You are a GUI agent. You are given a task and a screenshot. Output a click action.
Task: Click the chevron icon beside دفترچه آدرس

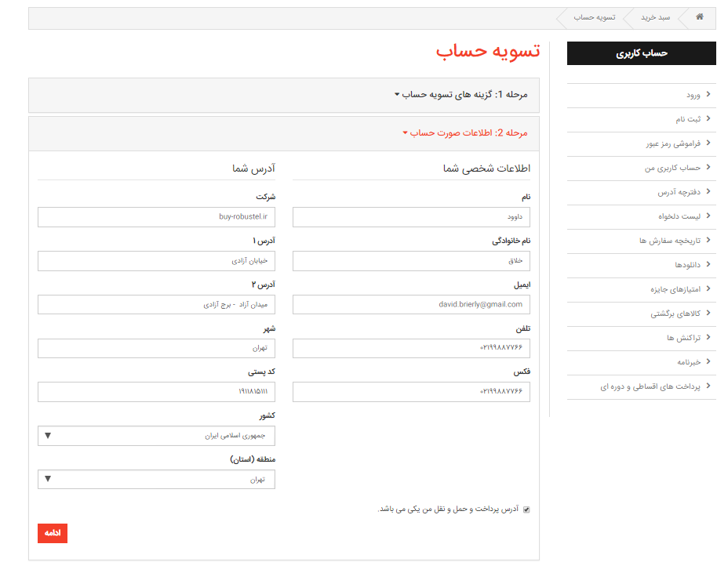(708, 192)
